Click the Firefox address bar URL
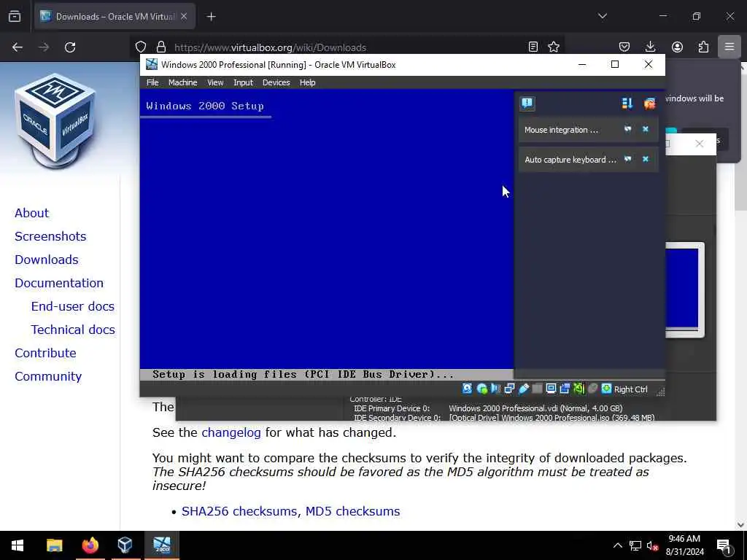The height and width of the screenshot is (560, 747). point(270,47)
